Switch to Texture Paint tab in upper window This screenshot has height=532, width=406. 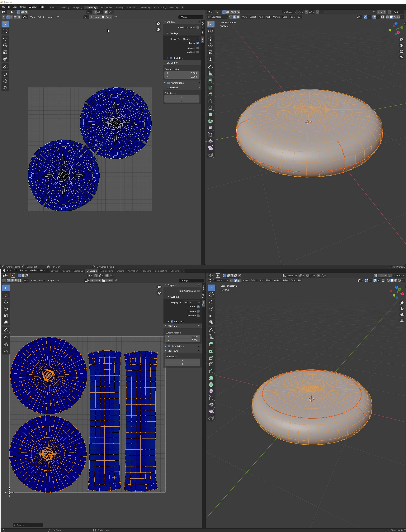tap(106, 7)
